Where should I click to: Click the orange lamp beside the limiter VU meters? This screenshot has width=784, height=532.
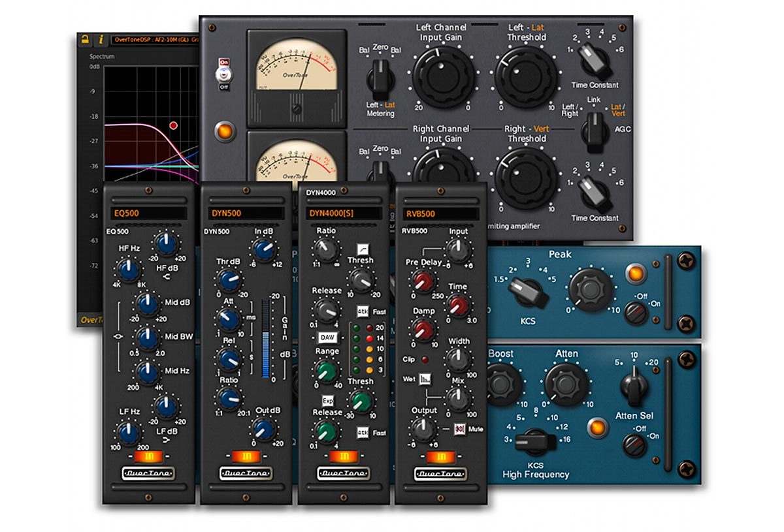tap(225, 132)
